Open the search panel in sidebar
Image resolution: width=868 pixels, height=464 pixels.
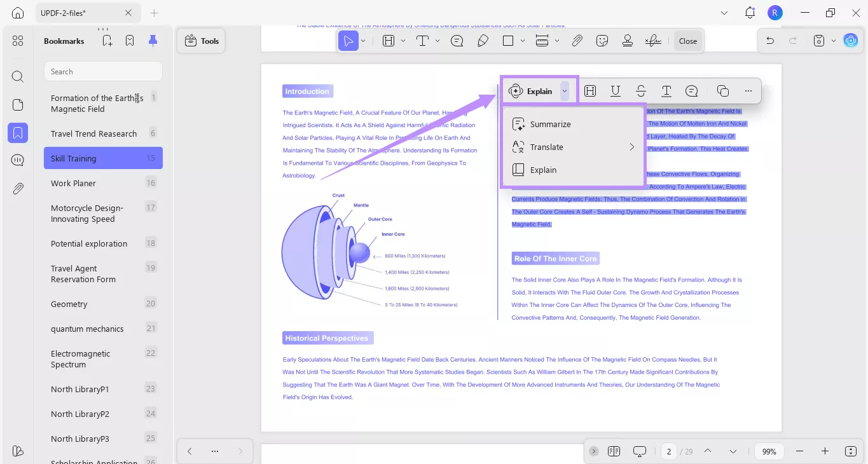(x=18, y=77)
